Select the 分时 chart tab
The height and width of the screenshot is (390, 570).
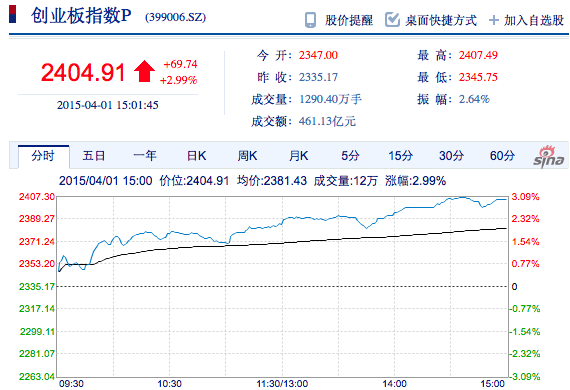point(43,156)
